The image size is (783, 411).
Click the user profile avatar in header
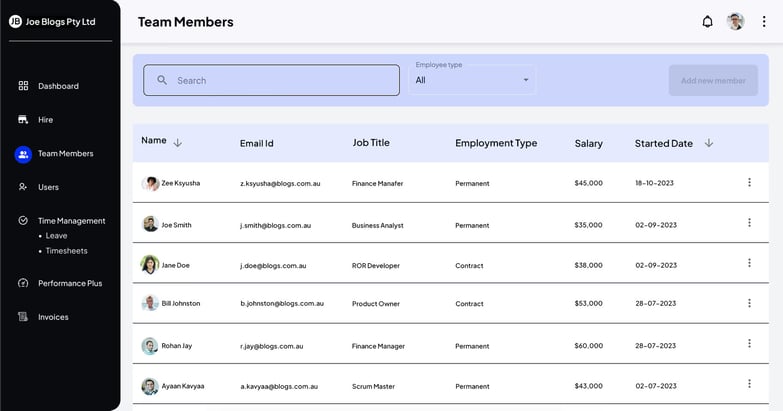[x=735, y=22]
